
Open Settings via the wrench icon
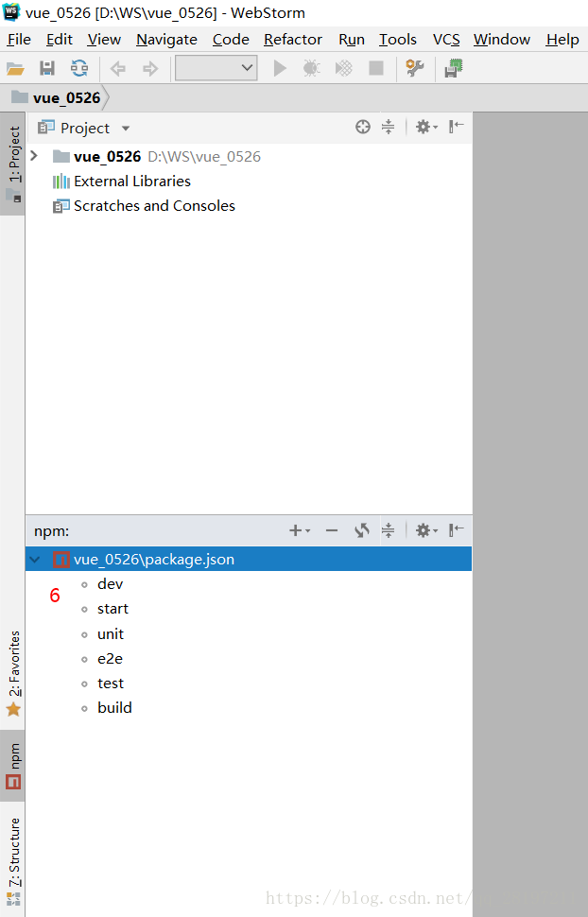pos(415,68)
